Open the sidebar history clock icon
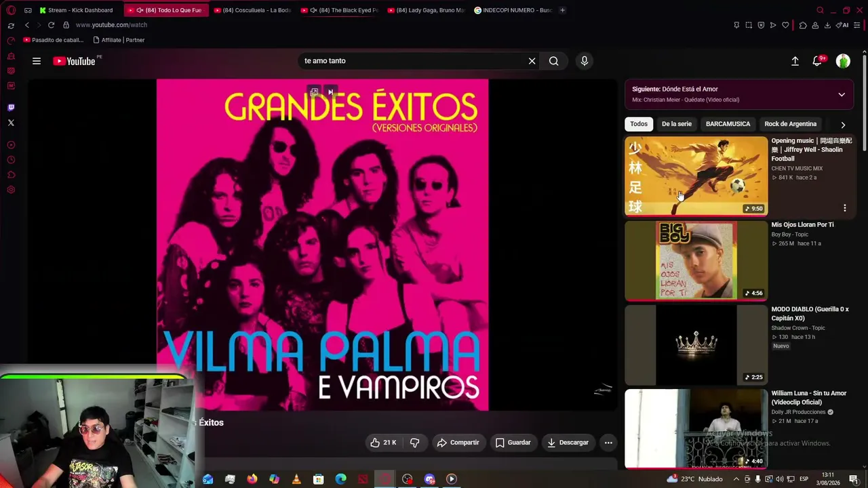Image resolution: width=868 pixels, height=488 pixels. (11, 160)
